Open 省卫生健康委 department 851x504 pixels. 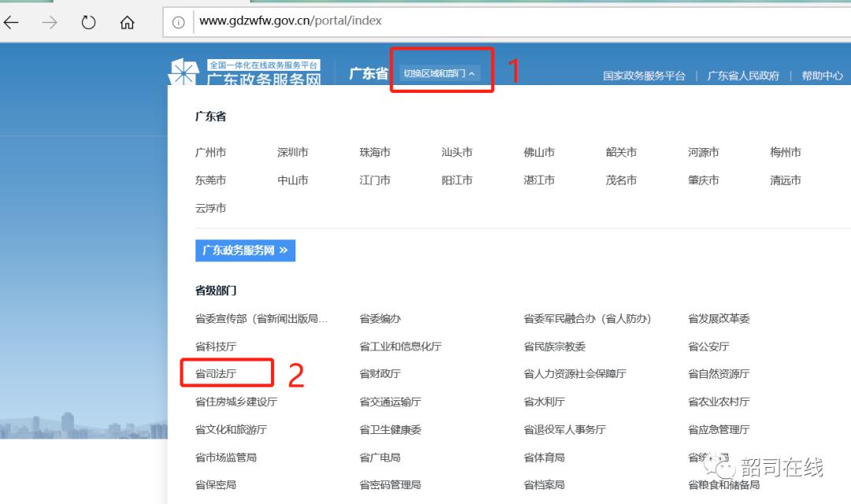coord(390,430)
